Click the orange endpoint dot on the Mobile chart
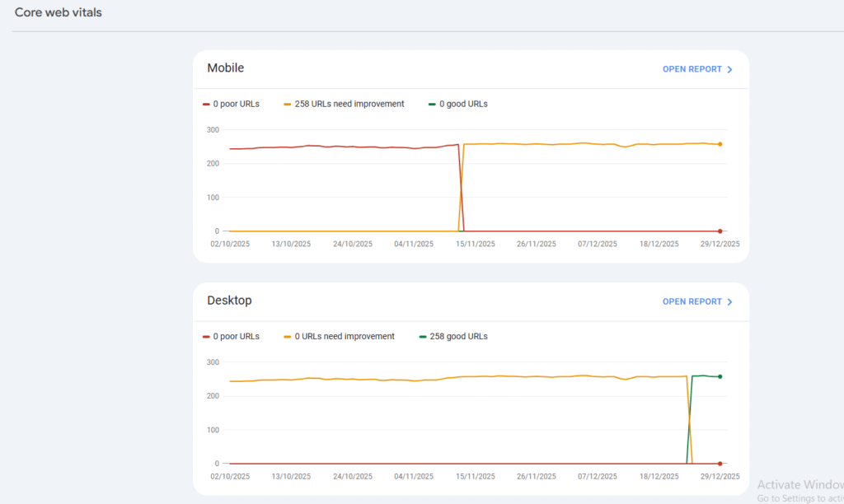Viewport: 844px width, 504px height. pos(720,142)
